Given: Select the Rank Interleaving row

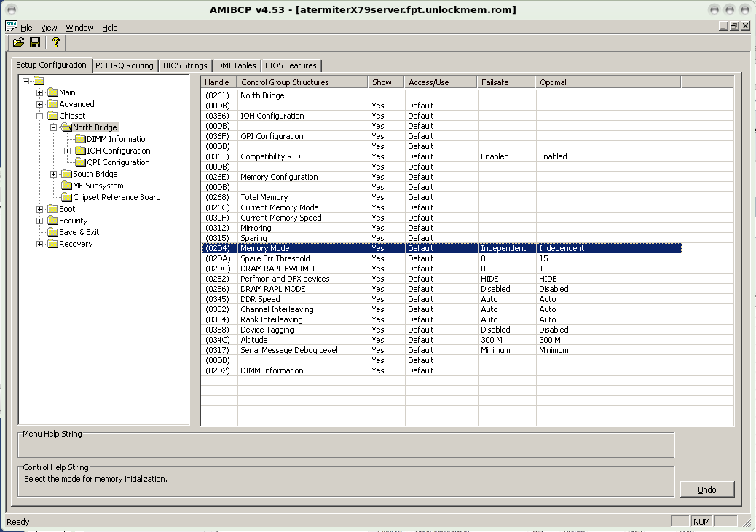Looking at the screenshot, I should (x=441, y=319).
